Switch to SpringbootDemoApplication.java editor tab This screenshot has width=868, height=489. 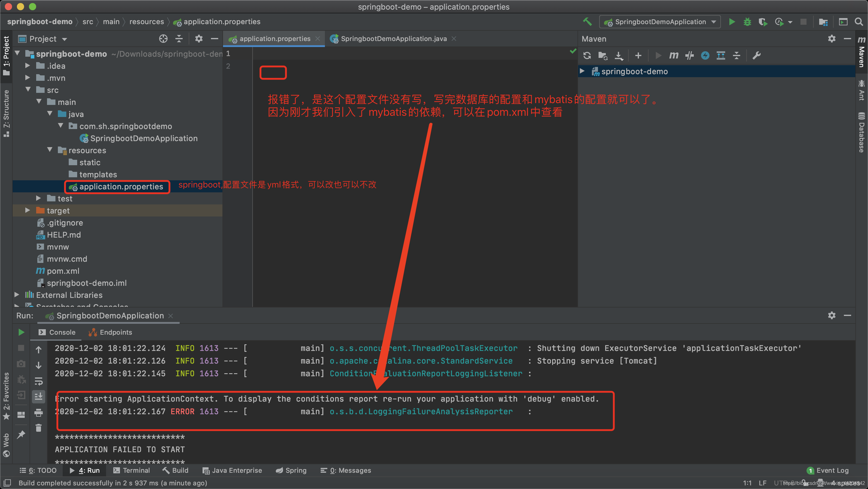pyautogui.click(x=394, y=39)
